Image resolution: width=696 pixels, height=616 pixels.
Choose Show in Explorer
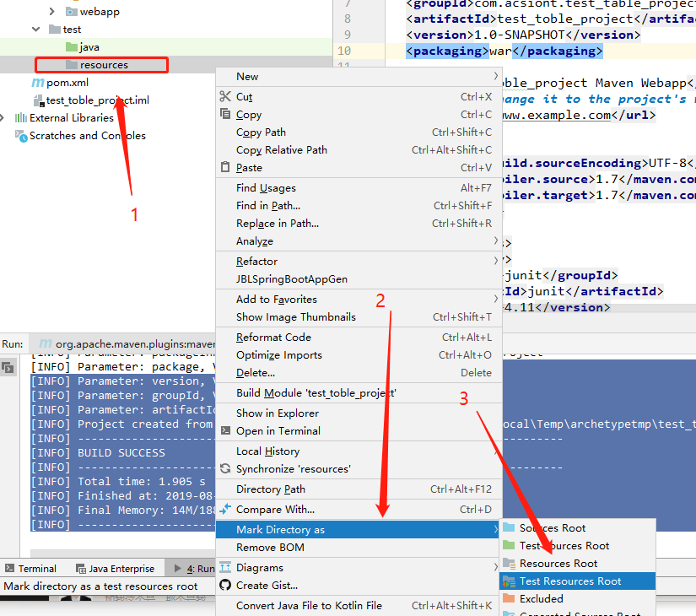click(359, 413)
